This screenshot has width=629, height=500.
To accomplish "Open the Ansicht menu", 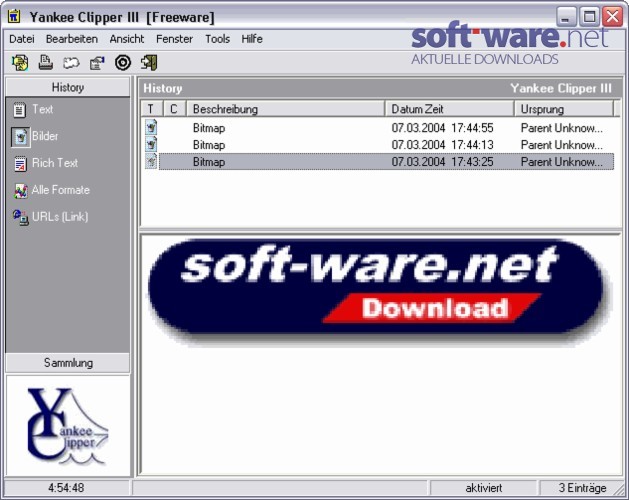I will [127, 39].
